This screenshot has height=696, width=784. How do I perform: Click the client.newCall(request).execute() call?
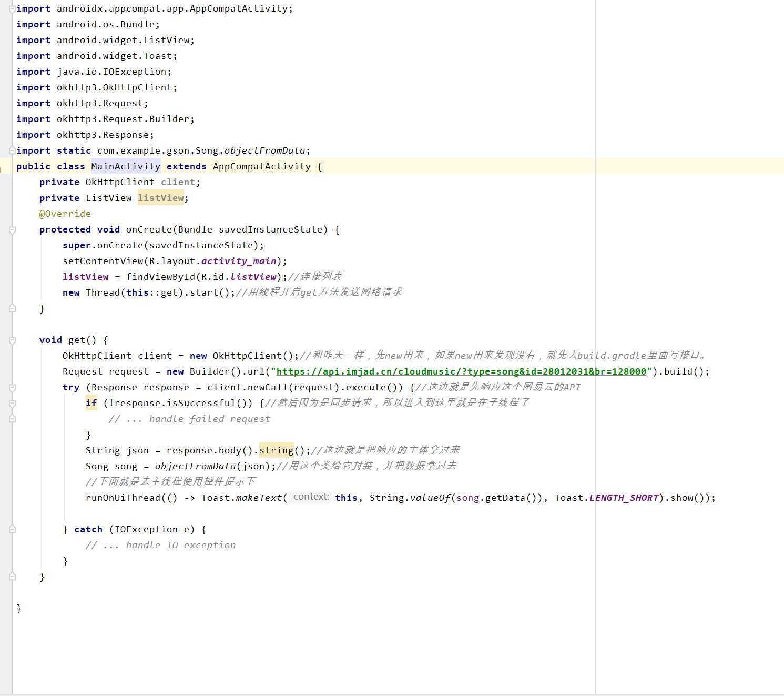point(305,387)
